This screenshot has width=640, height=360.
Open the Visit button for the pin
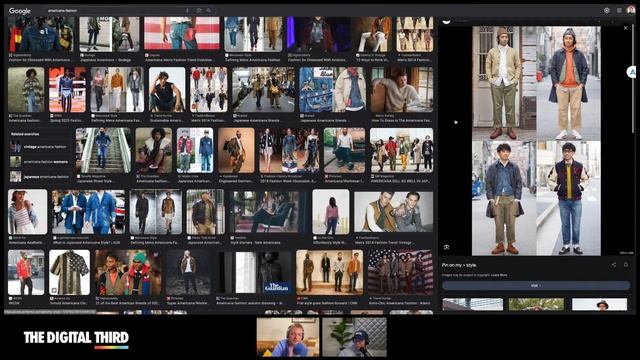pyautogui.click(x=536, y=286)
